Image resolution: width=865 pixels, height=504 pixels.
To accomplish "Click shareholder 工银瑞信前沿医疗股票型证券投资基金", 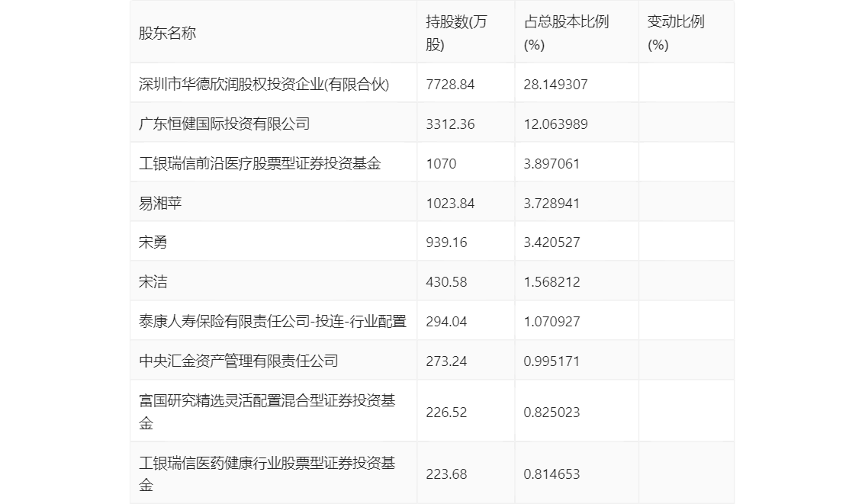I will click(260, 164).
